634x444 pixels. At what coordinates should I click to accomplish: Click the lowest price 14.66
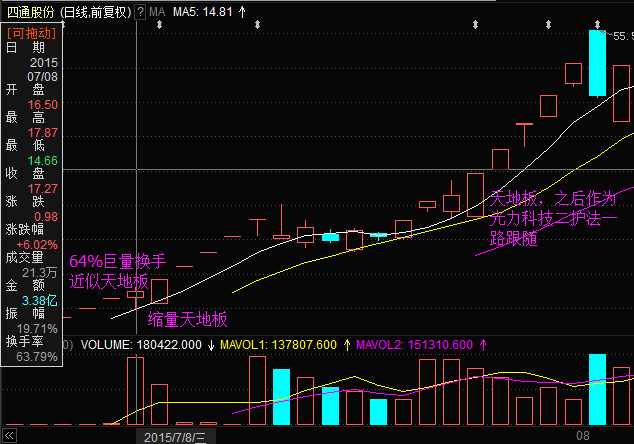(x=43, y=161)
